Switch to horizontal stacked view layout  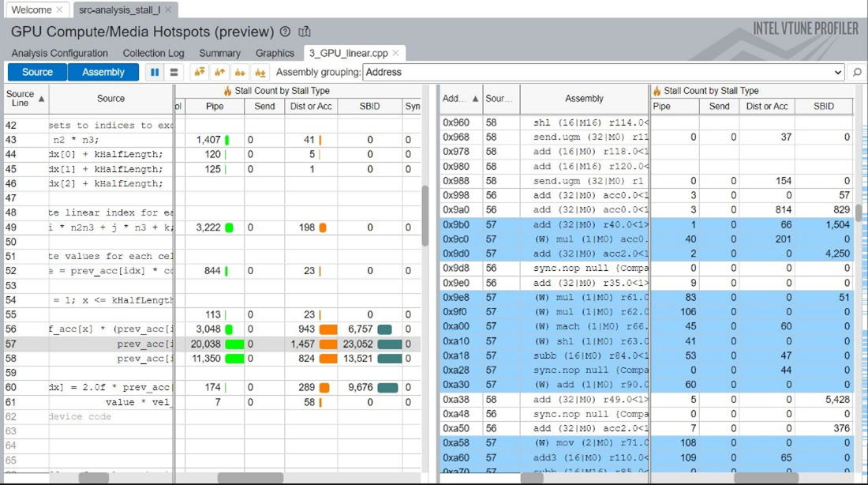(174, 72)
